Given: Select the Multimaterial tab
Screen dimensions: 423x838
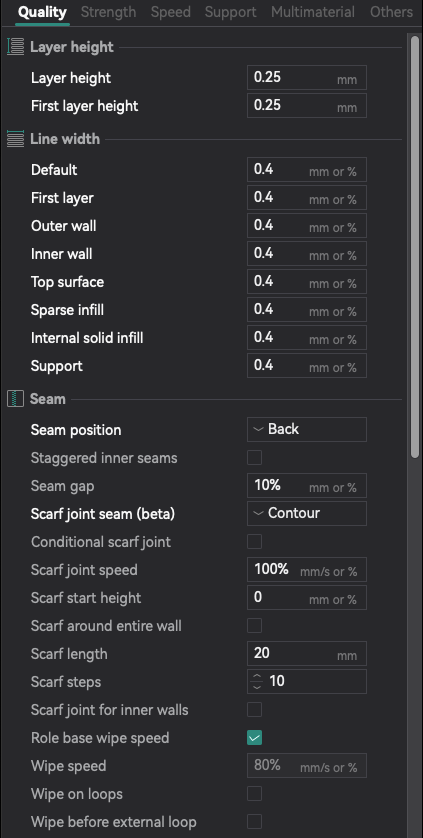Looking at the screenshot, I should pyautogui.click(x=313, y=12).
